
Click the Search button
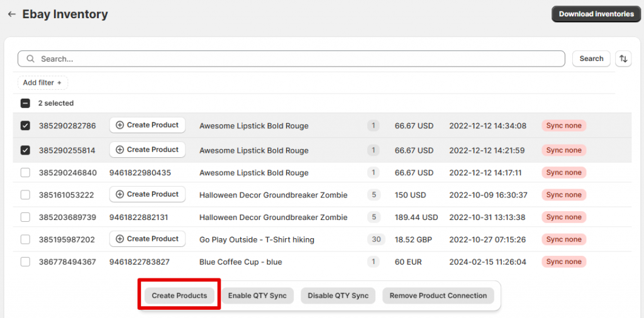tap(591, 58)
